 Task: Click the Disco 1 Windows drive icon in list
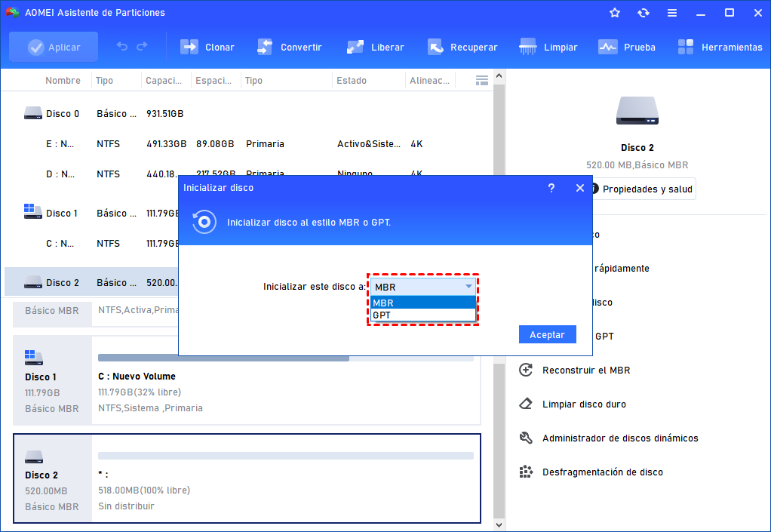tap(33, 212)
